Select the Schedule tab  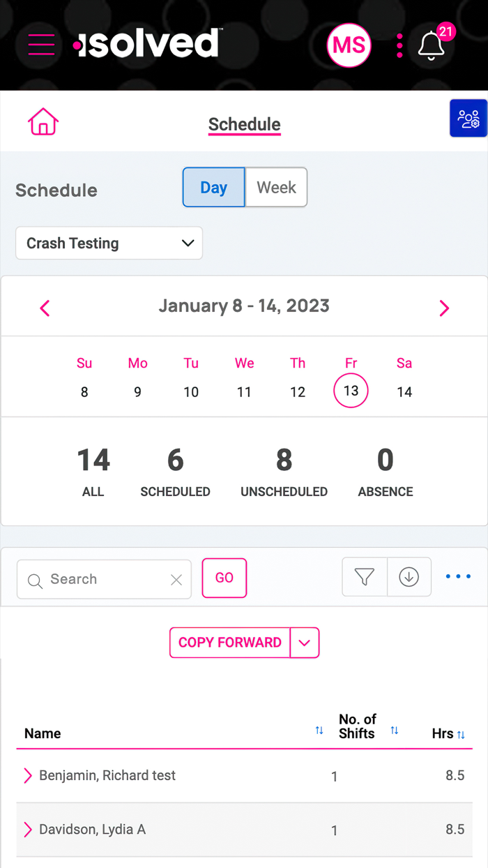245,125
